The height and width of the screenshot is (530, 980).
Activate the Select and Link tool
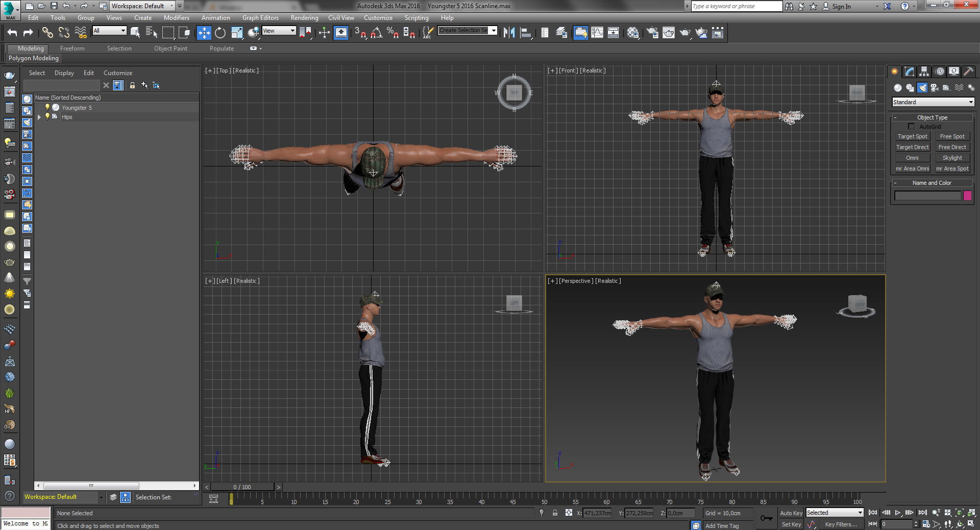tap(47, 33)
